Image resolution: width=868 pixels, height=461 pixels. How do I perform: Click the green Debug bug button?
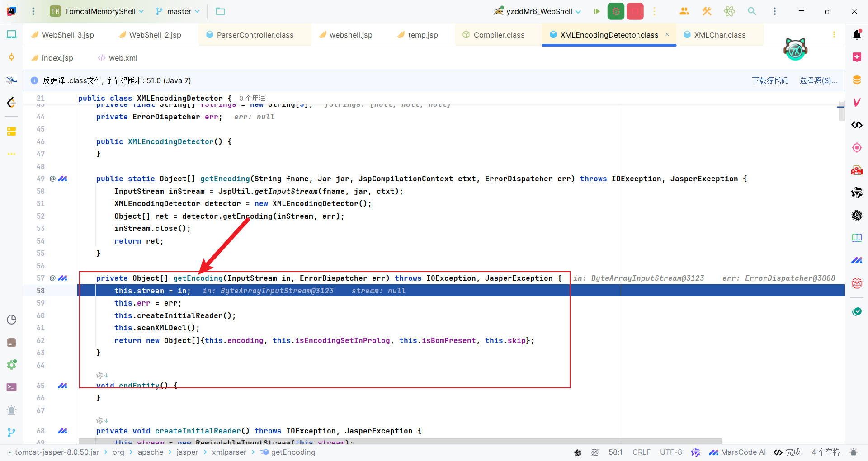point(616,11)
